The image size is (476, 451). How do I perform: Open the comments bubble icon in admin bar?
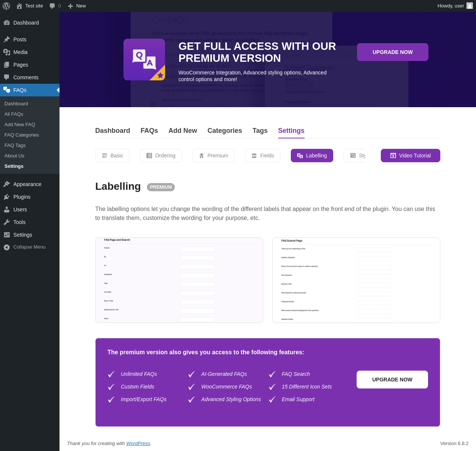[x=52, y=6]
